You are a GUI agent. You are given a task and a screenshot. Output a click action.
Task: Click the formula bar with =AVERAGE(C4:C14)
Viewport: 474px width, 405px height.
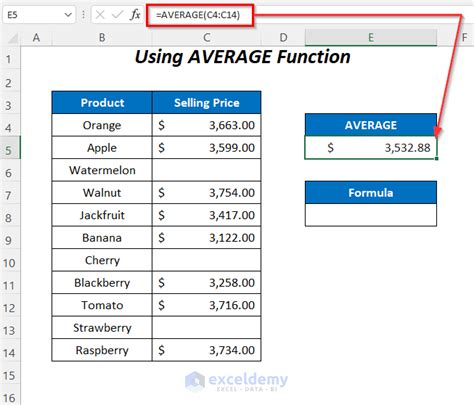click(x=200, y=15)
